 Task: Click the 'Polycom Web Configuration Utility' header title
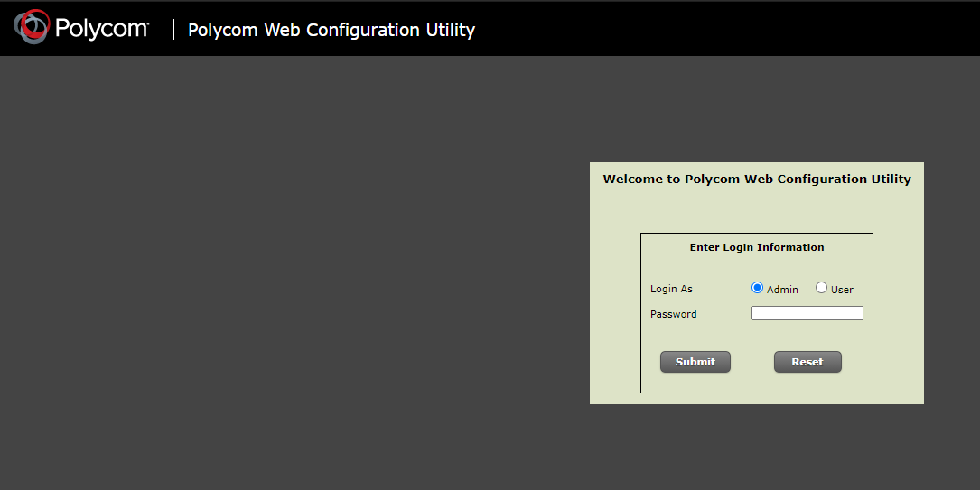(x=331, y=30)
